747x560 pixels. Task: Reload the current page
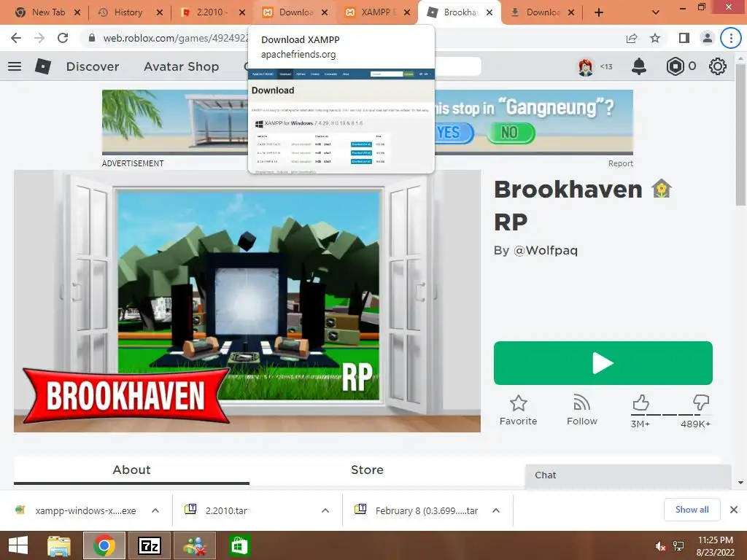(63, 38)
